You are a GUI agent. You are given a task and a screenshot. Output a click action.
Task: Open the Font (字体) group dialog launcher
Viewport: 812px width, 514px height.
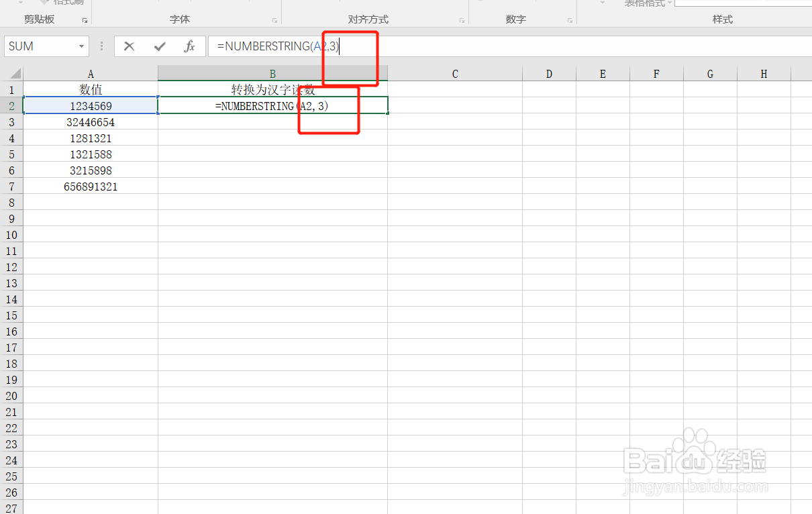pos(274,20)
